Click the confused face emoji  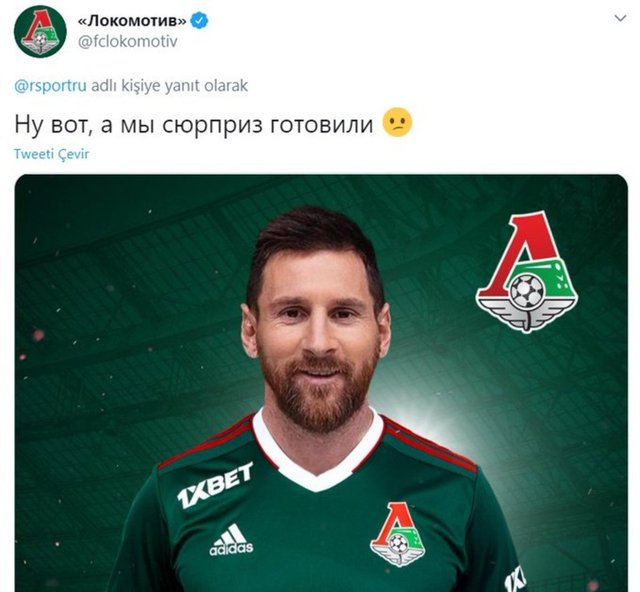click(397, 122)
